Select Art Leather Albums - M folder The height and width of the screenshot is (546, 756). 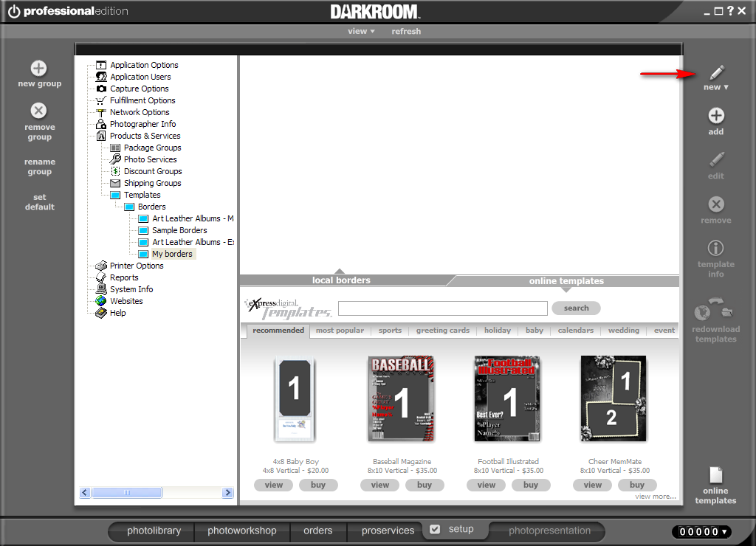193,218
